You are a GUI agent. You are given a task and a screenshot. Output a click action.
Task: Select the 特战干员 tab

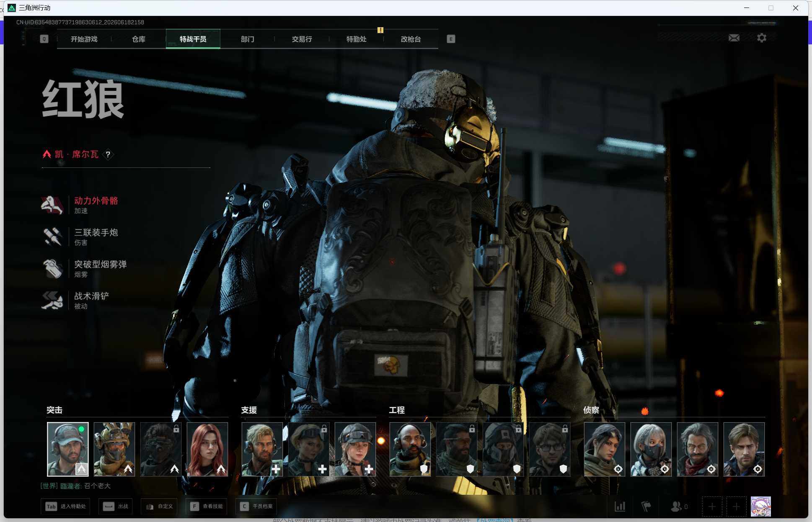[193, 39]
